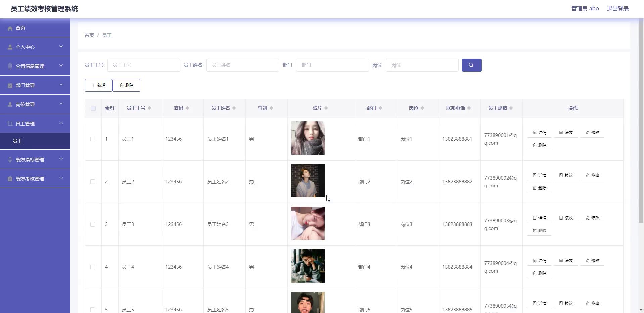Collapse the 员工管理 sidebar section
644x313 pixels.
pos(35,124)
